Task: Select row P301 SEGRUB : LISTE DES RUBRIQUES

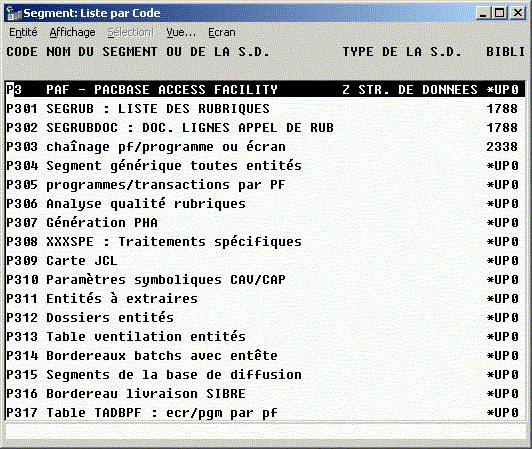Action: pyautogui.click(x=265, y=109)
